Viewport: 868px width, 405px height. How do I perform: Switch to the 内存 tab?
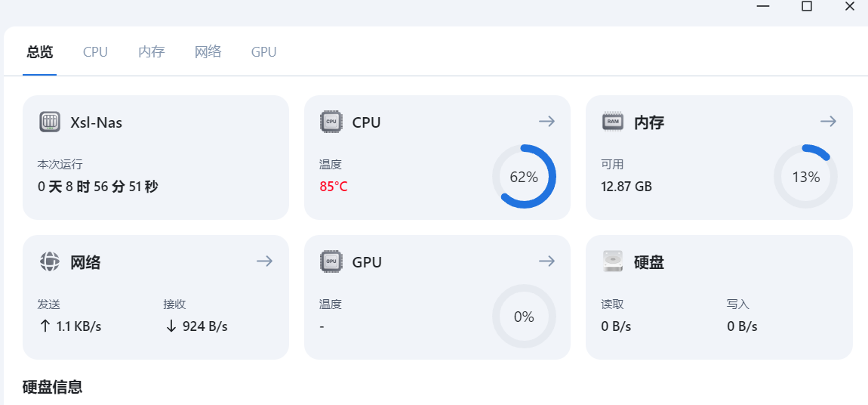pos(151,52)
